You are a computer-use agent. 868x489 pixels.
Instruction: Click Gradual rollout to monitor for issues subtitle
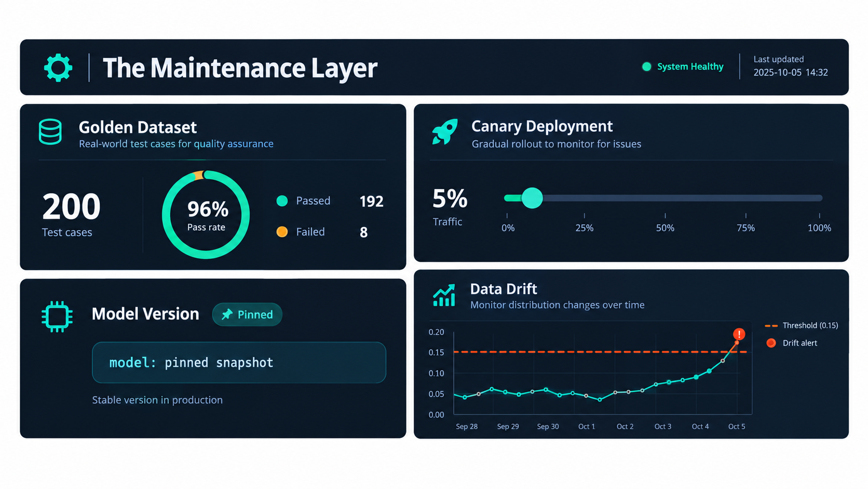(557, 144)
